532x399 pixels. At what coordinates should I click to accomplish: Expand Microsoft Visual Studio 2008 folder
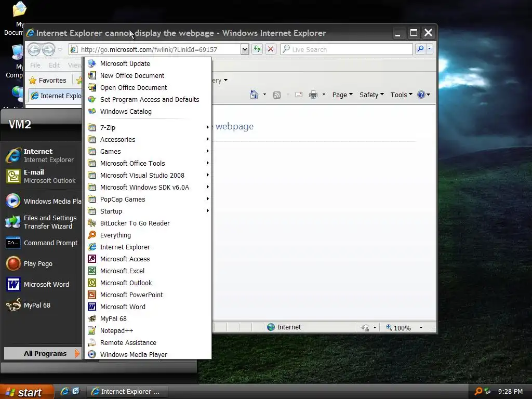(148, 176)
